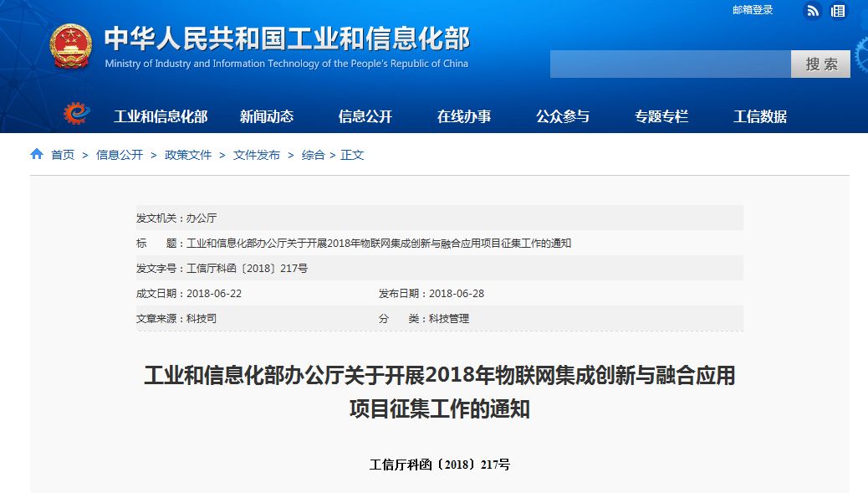This screenshot has width=868, height=493.
Task: Select the 标题 row text in metadata
Action: tap(354, 244)
